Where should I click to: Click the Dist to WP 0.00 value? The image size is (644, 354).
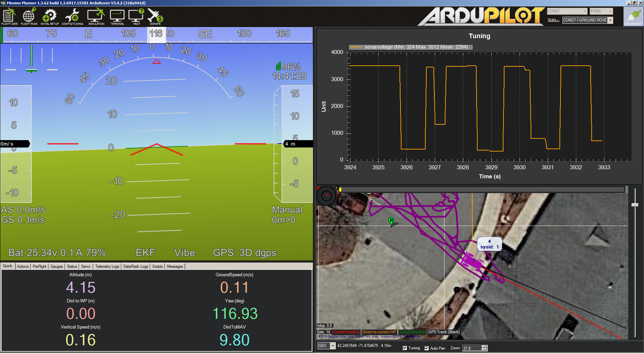[x=81, y=314]
